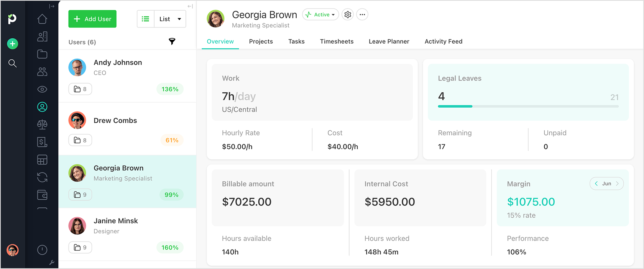The image size is (644, 269).
Task: Switch to the Leave Planner tab
Action: [389, 41]
